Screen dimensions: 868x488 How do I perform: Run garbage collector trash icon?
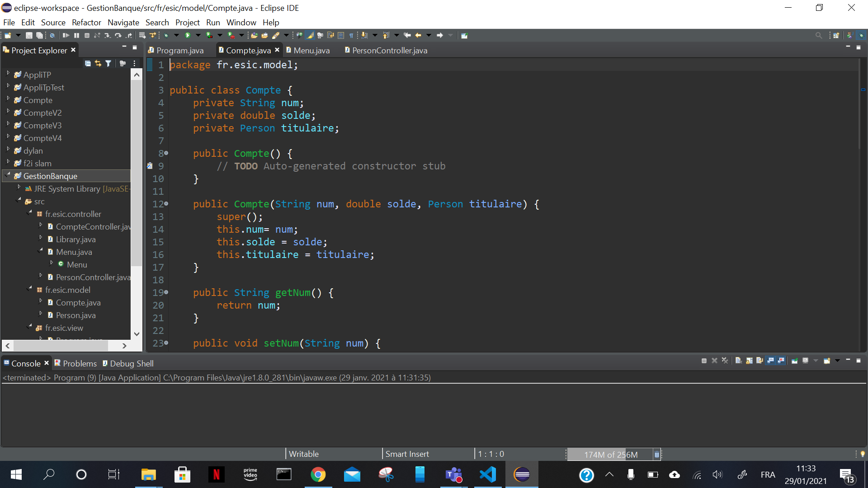pyautogui.click(x=657, y=455)
